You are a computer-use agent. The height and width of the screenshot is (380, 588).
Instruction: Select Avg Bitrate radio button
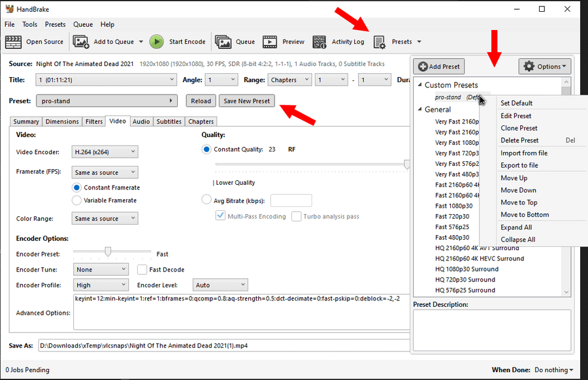[x=206, y=200]
